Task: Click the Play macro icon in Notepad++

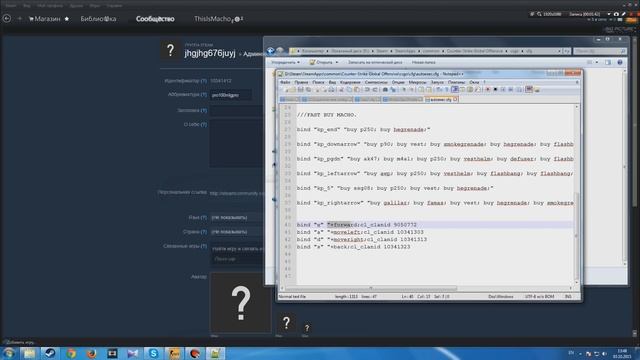Action: (503, 89)
